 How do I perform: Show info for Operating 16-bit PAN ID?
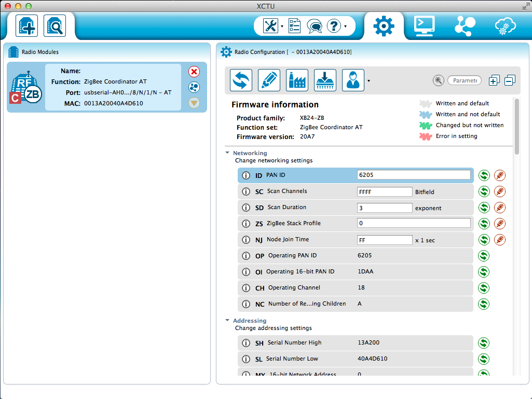click(246, 272)
